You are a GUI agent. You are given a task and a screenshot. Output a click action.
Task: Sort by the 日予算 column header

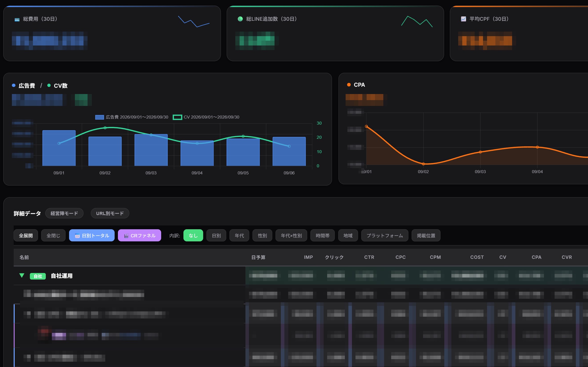258,257
